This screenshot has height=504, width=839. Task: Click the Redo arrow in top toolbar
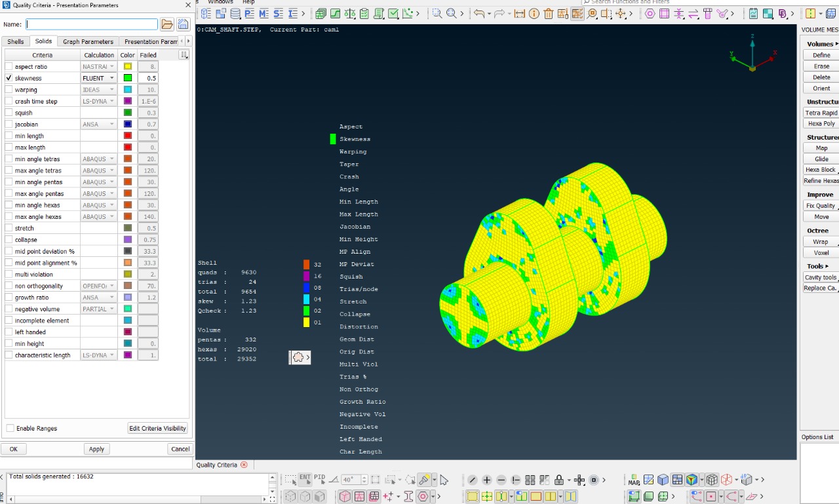(500, 13)
